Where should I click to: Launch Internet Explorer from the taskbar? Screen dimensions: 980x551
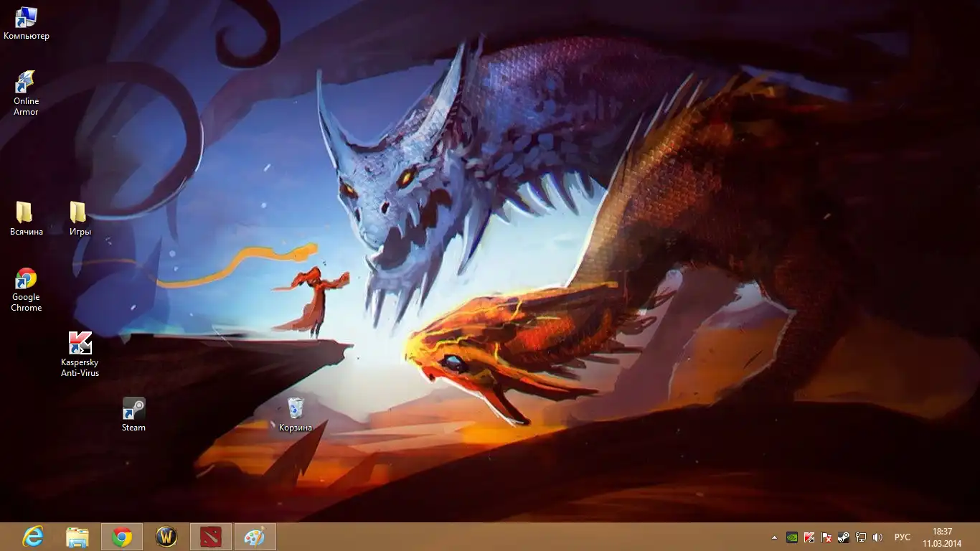pos(33,537)
